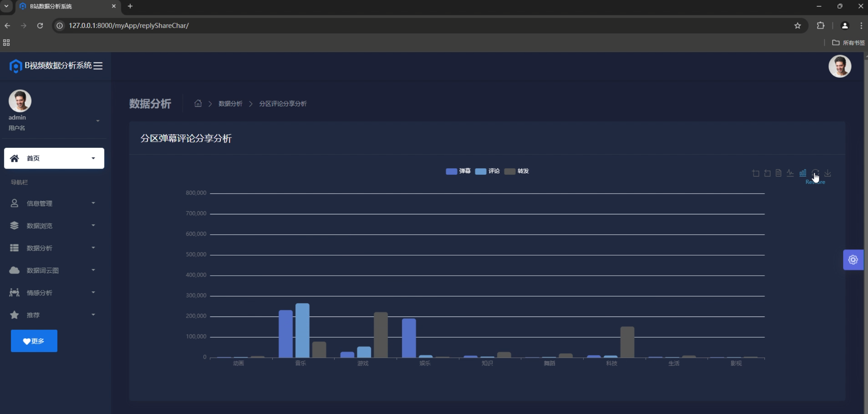The width and height of the screenshot is (868, 414).
Task: Click the 数据分析 breadcrumb link
Action: 230,104
